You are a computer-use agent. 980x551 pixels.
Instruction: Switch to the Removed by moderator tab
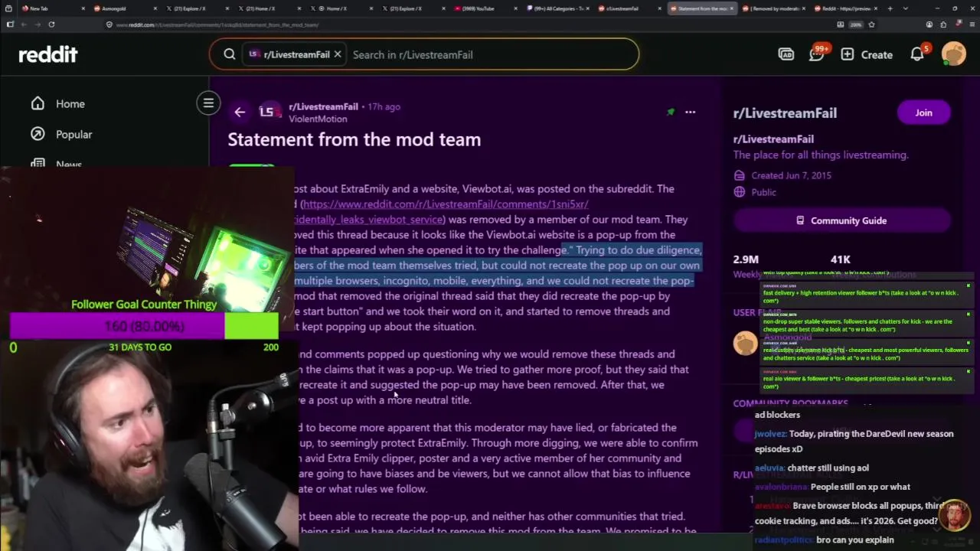(x=773, y=8)
